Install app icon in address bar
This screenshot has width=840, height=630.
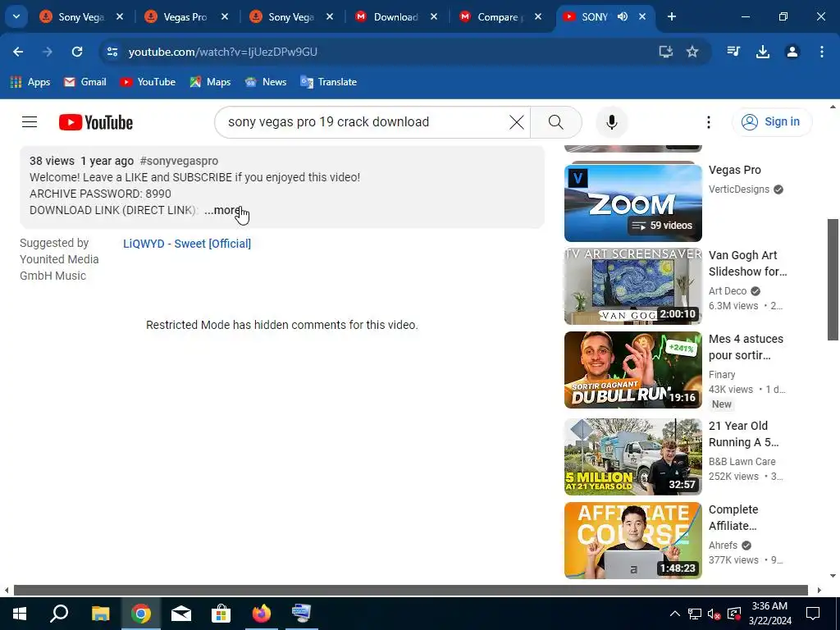click(x=665, y=52)
